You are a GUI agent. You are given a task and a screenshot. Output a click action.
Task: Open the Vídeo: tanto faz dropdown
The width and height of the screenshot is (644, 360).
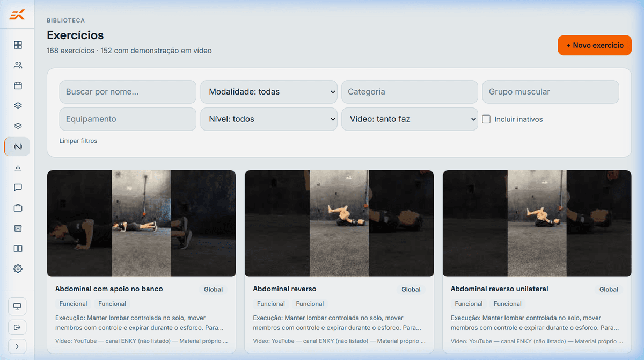pos(409,119)
